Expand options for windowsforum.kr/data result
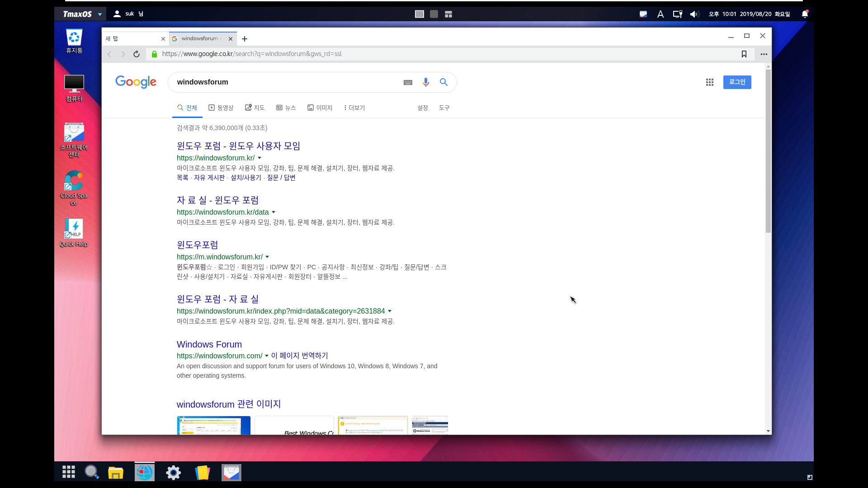 pos(274,212)
